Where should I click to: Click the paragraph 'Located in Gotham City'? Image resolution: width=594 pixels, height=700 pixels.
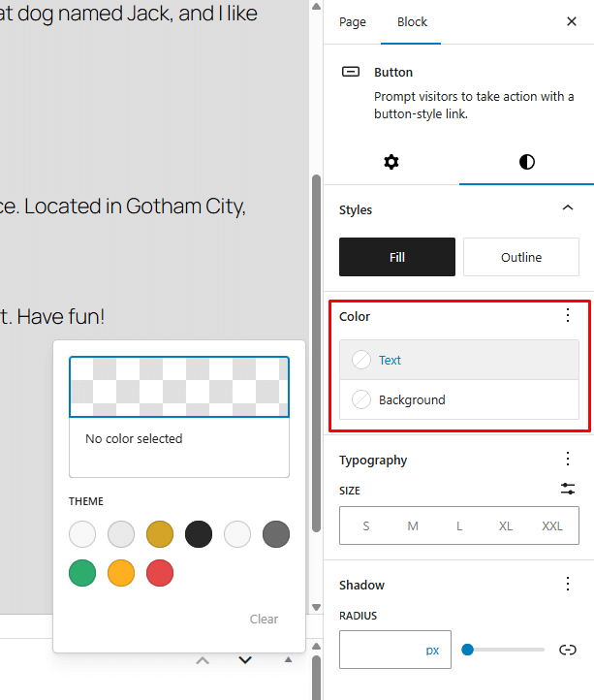tap(135, 207)
